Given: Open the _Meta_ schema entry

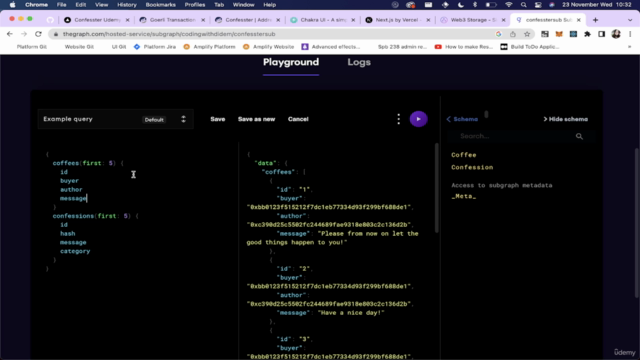Looking at the screenshot, I should coord(464,196).
